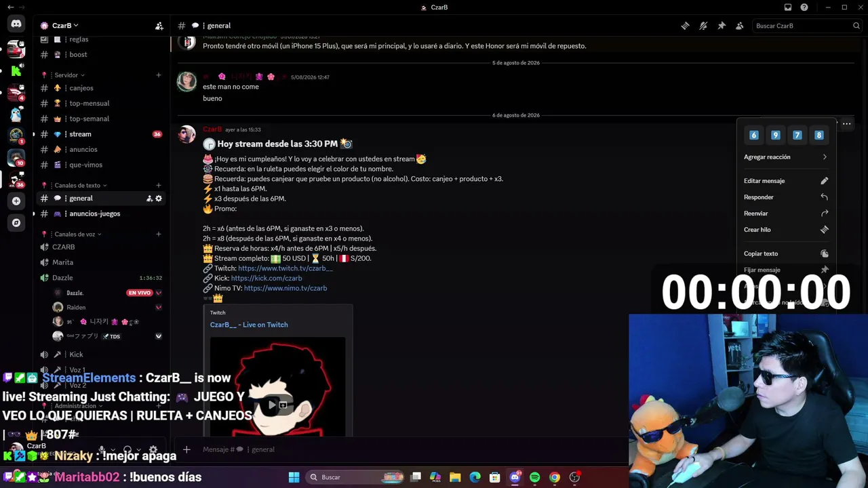
Task: Choose Crear hilo from context menu
Action: (x=785, y=230)
